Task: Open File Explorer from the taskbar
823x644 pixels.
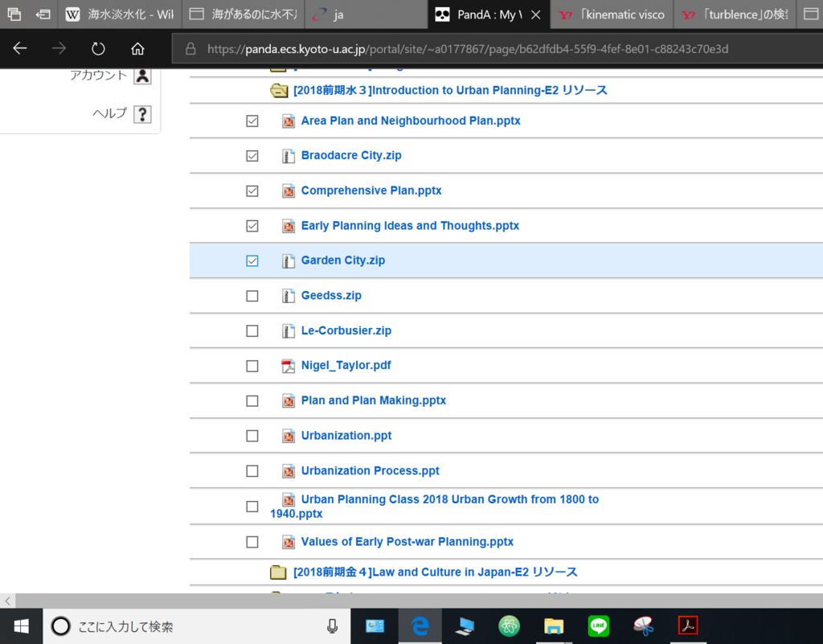Action: tap(554, 626)
